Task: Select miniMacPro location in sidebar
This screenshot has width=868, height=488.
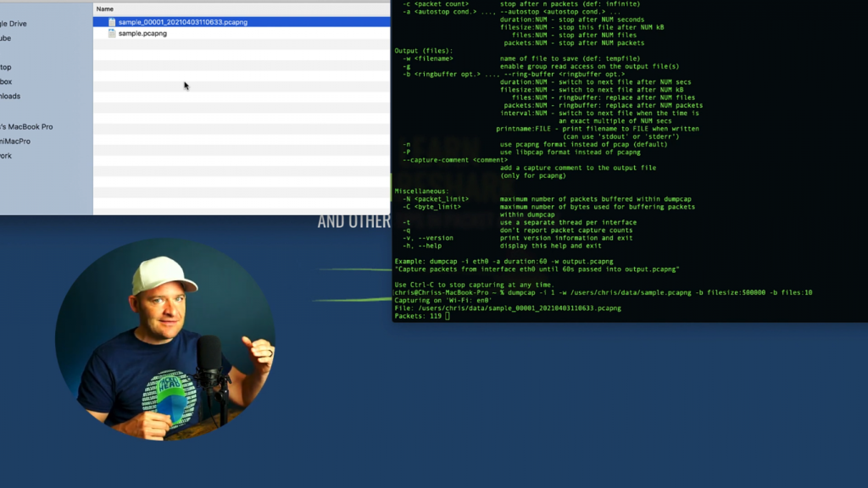Action: click(x=15, y=141)
